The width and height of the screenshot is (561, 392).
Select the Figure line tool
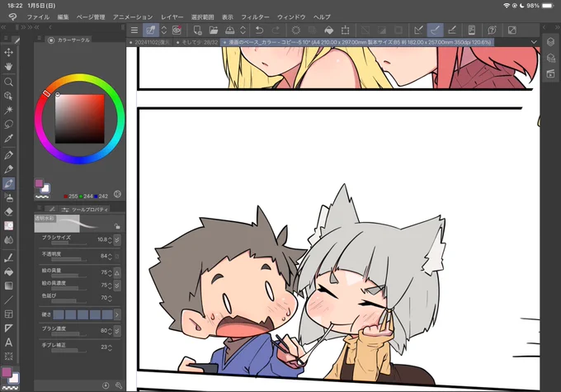coord(8,300)
